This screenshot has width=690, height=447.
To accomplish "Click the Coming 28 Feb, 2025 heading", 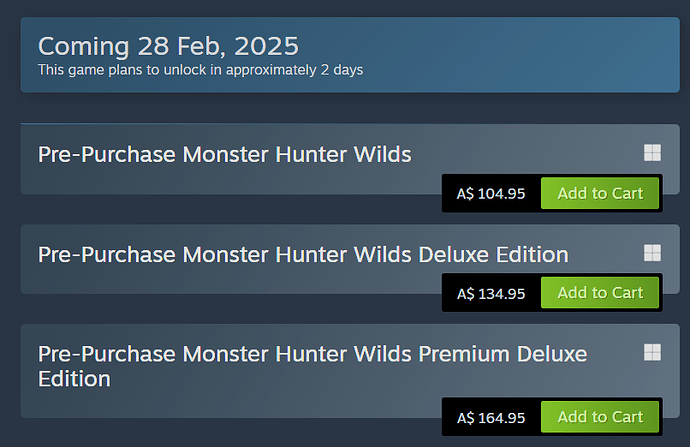I will 168,45.
